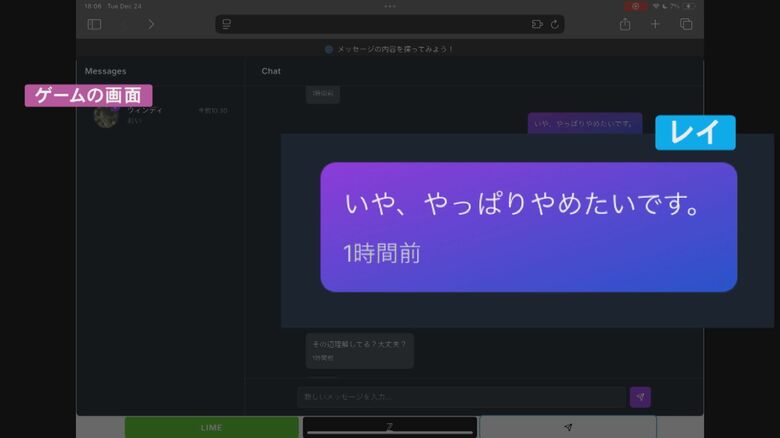The width and height of the screenshot is (780, 438).
Task: Click the その辺理解してる？大丈夫？ message bubble
Action: coord(359,350)
